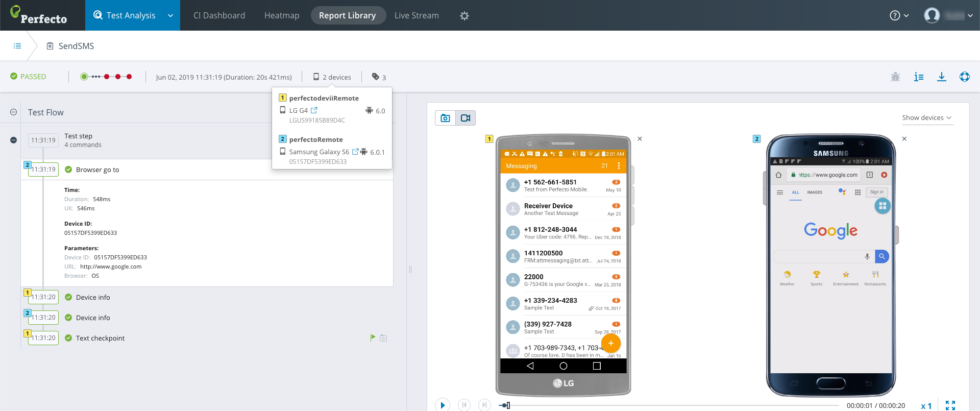Open Samsung Galaxy S6 device link
This screenshot has width=980, height=411.
[355, 152]
